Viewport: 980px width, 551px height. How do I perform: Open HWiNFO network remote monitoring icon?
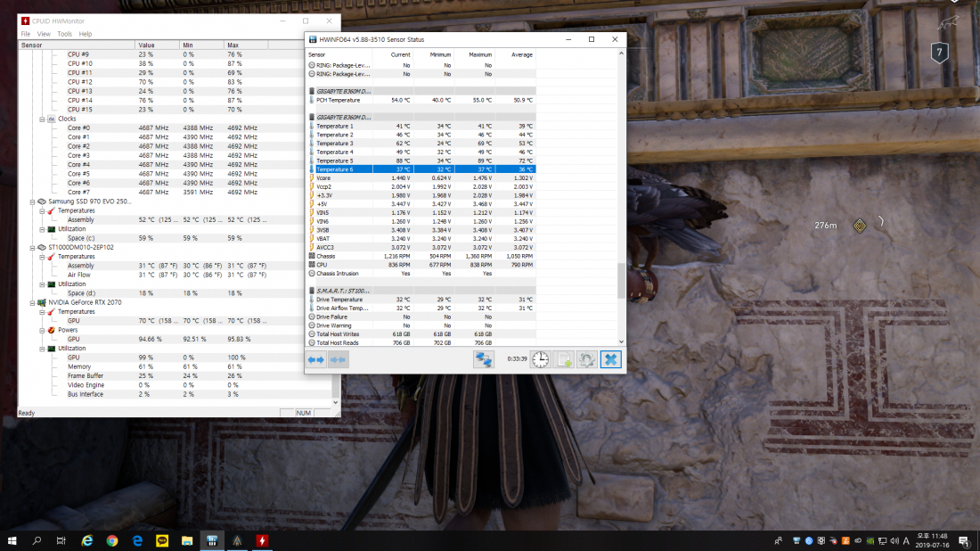coord(484,359)
